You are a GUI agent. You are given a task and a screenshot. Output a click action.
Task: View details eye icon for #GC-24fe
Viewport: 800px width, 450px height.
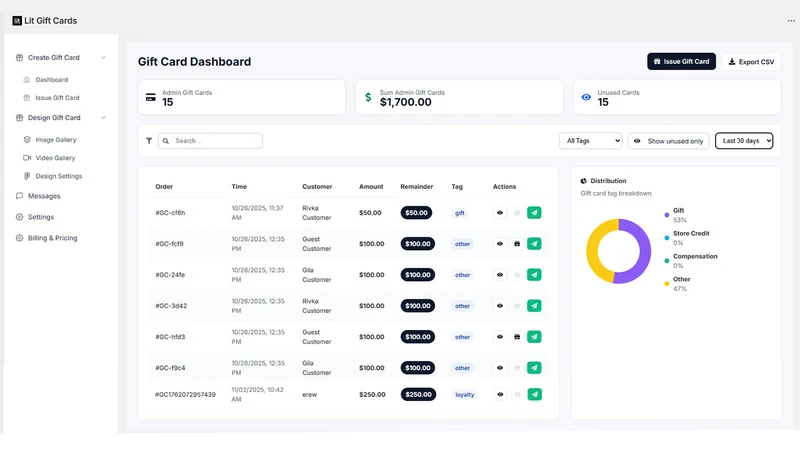click(x=500, y=275)
